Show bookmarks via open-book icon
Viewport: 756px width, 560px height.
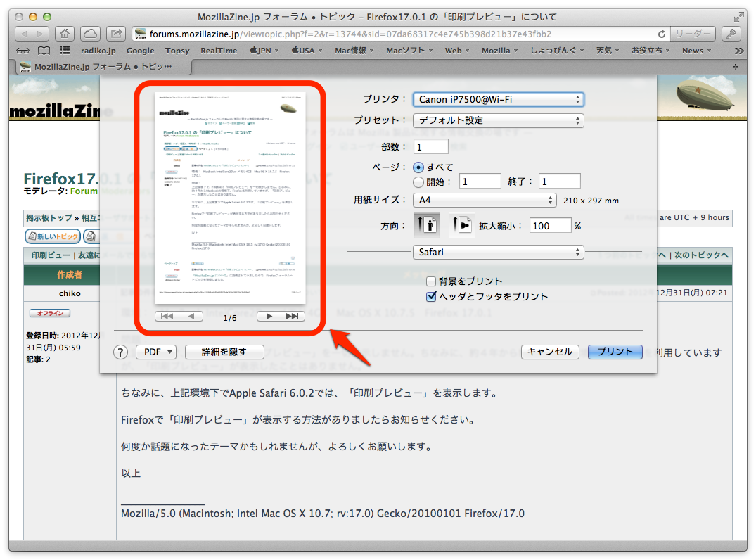point(44,51)
